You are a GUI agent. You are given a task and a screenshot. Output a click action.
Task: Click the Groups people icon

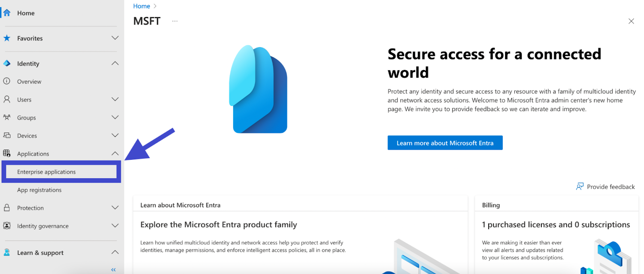click(x=7, y=117)
